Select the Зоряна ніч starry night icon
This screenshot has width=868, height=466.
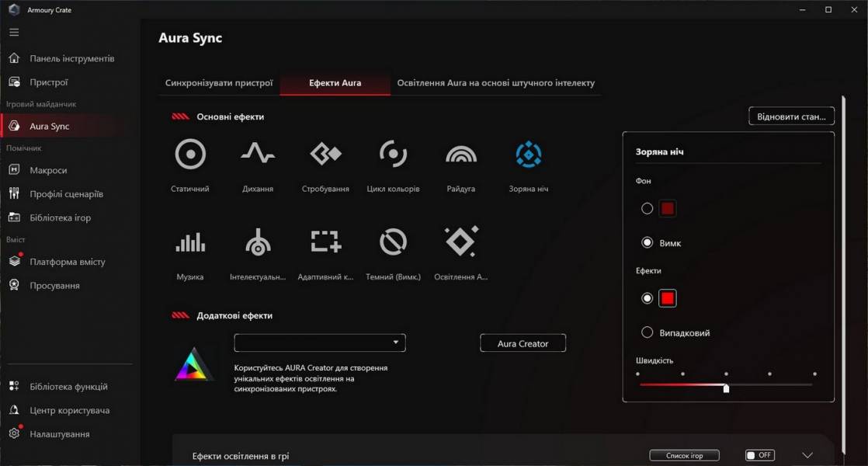click(529, 154)
